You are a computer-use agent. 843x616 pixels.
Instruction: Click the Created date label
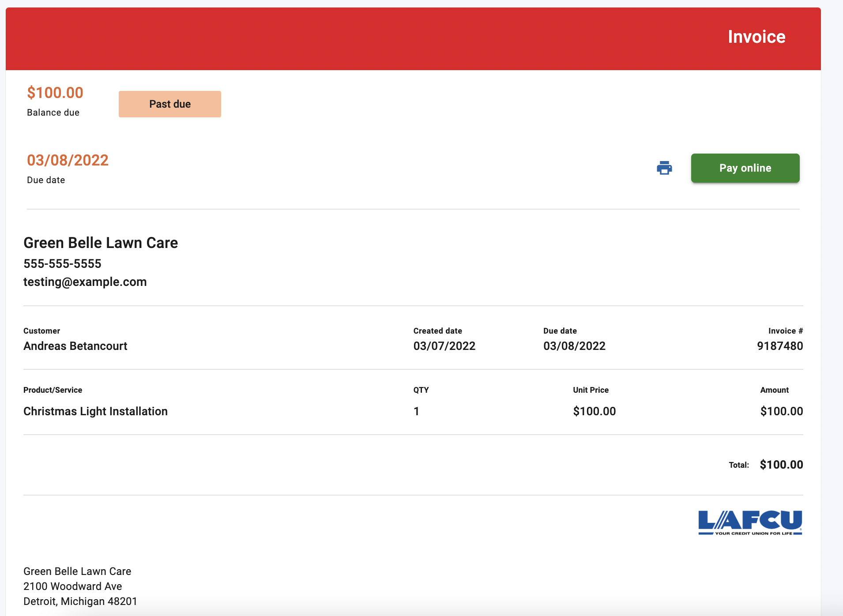pos(437,331)
